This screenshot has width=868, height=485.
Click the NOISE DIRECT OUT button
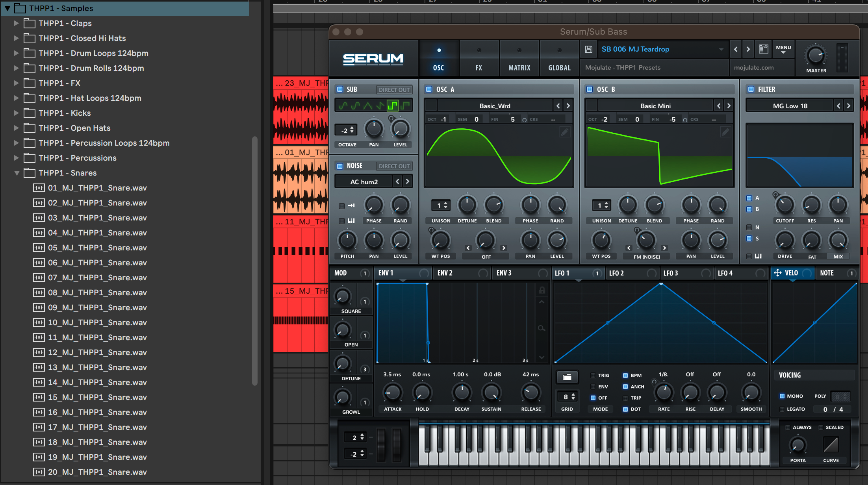click(x=394, y=166)
